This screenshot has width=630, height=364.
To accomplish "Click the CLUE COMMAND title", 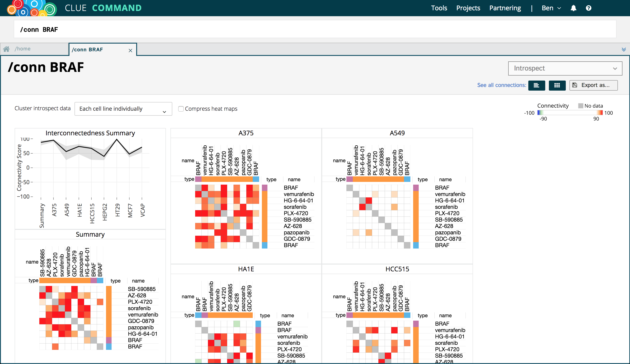I will tap(103, 8).
